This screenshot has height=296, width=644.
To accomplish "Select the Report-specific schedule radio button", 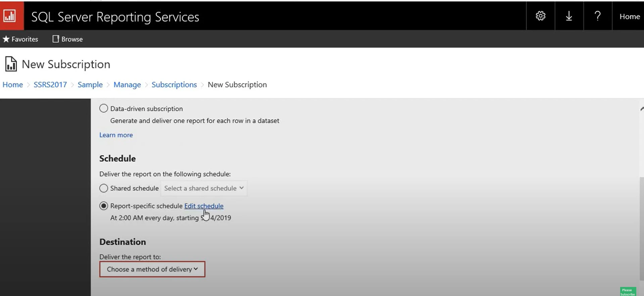I will pyautogui.click(x=104, y=206).
